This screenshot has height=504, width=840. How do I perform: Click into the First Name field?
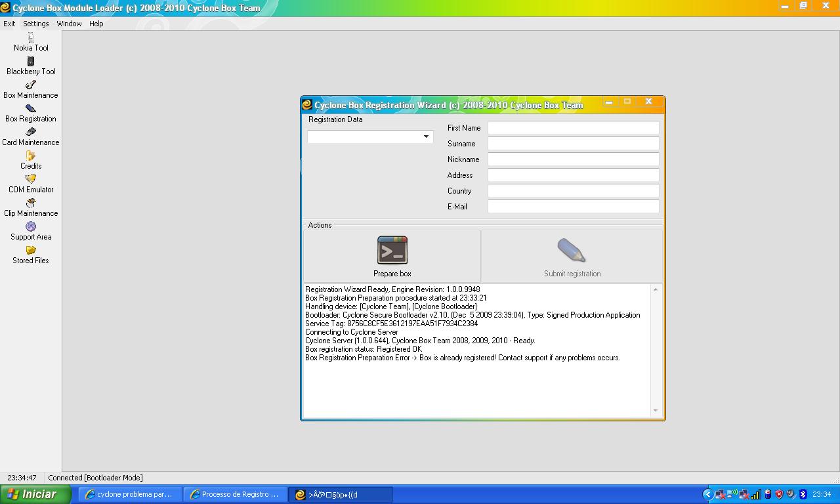point(573,128)
